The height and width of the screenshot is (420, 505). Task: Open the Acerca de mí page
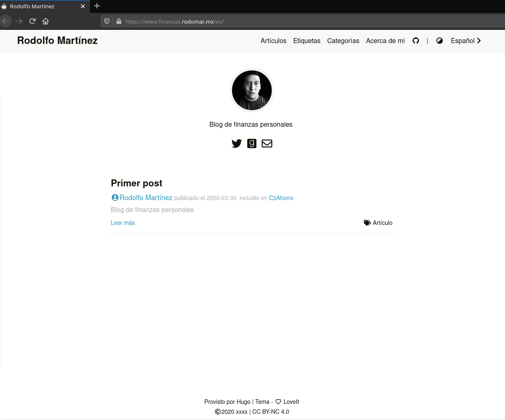point(385,41)
